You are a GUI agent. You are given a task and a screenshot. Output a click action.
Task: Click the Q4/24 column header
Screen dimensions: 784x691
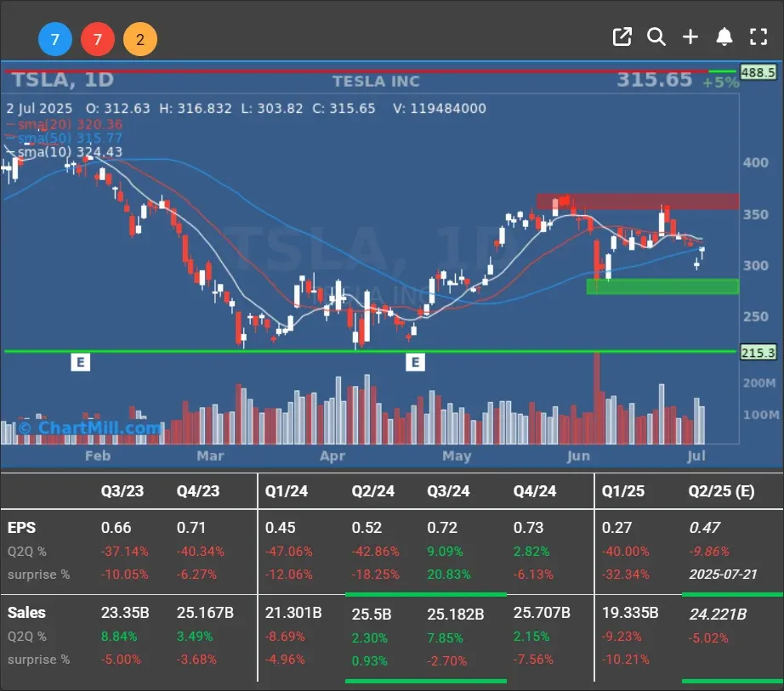[535, 491]
